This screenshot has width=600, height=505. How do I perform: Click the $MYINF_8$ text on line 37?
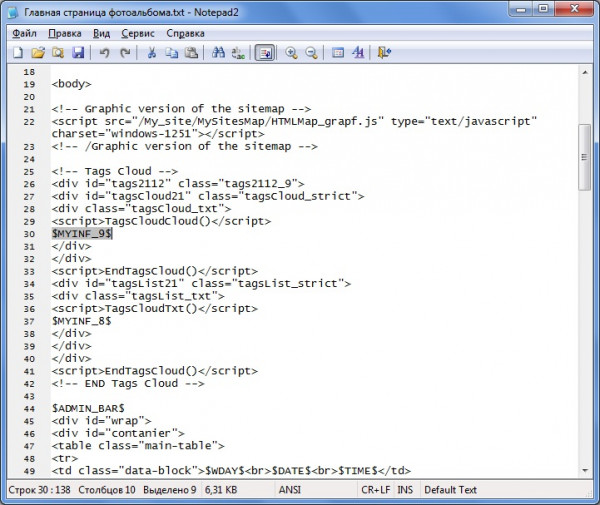(x=82, y=321)
